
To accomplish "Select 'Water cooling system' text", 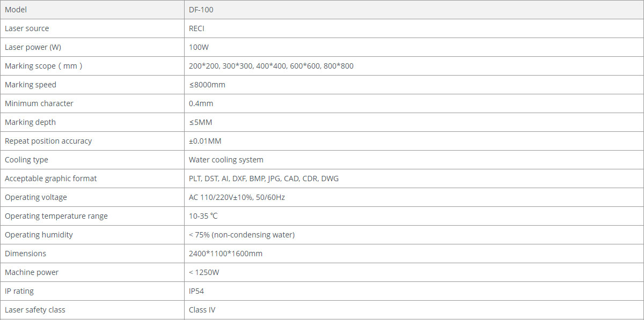I will 226,160.
